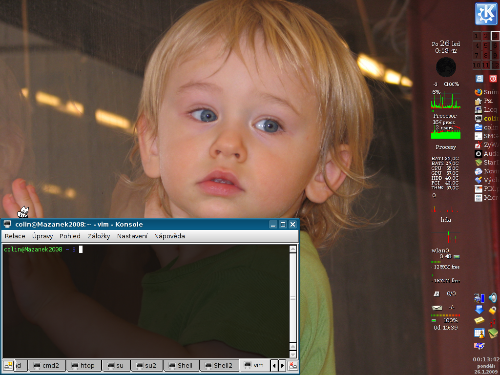Open the speaker volume tray icon
Image resolution: width=500 pixels, height=375 pixels.
point(492,297)
